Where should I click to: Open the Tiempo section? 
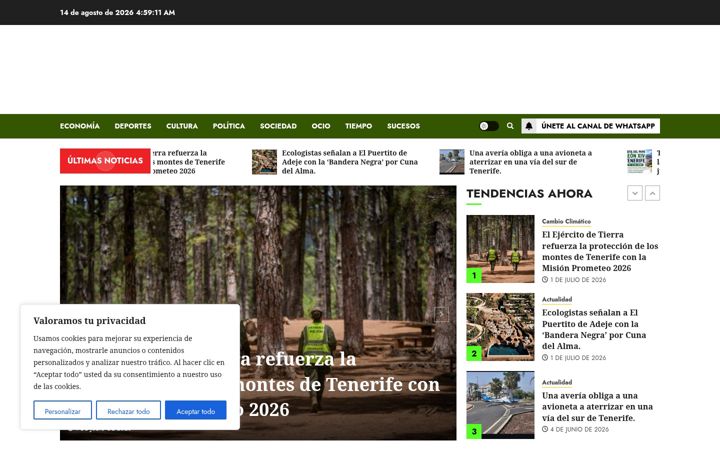tap(359, 126)
